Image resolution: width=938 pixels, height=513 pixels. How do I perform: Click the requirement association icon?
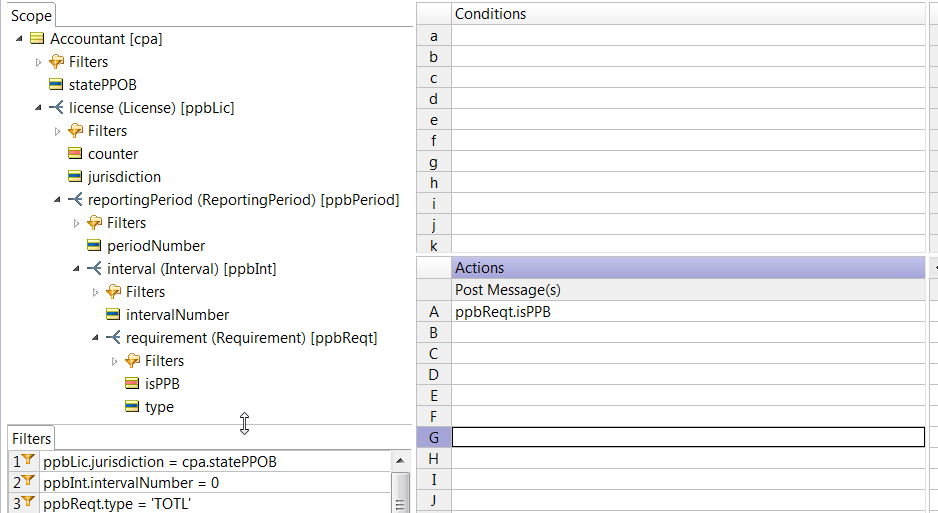click(114, 337)
